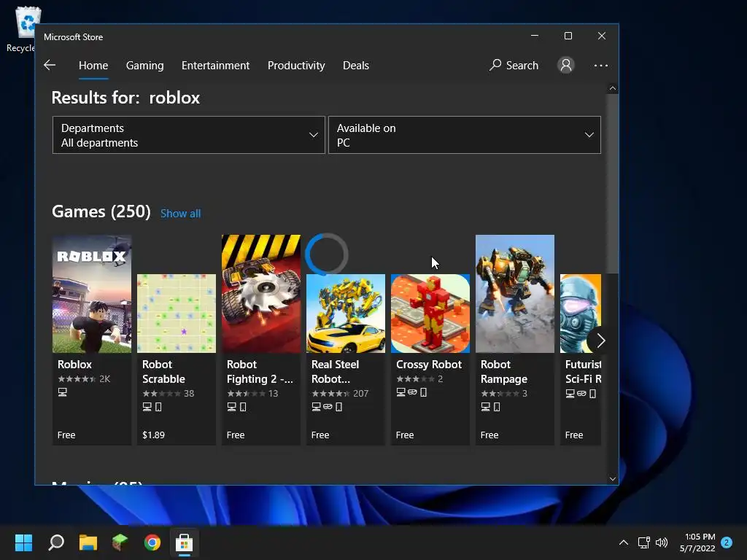Show hidden system tray icons
This screenshot has width=747, height=560.
pos(623,542)
